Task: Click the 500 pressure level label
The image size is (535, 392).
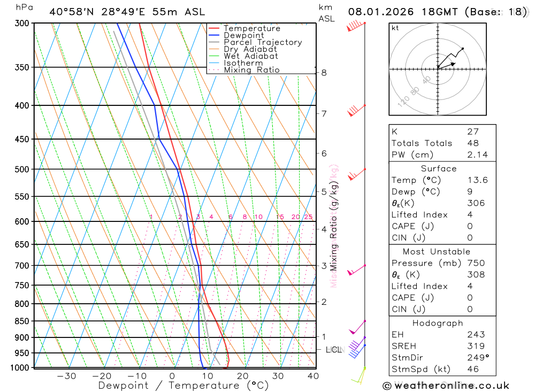Action: pos(22,169)
